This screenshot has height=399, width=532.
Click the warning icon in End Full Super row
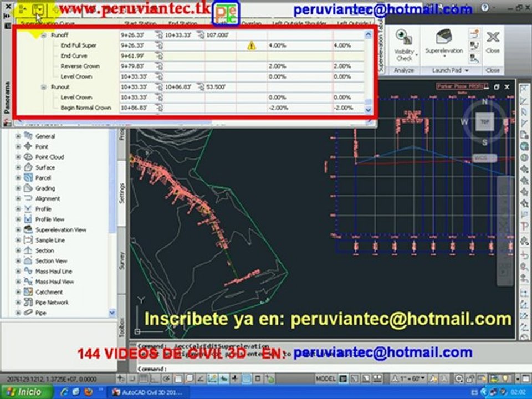[252, 45]
